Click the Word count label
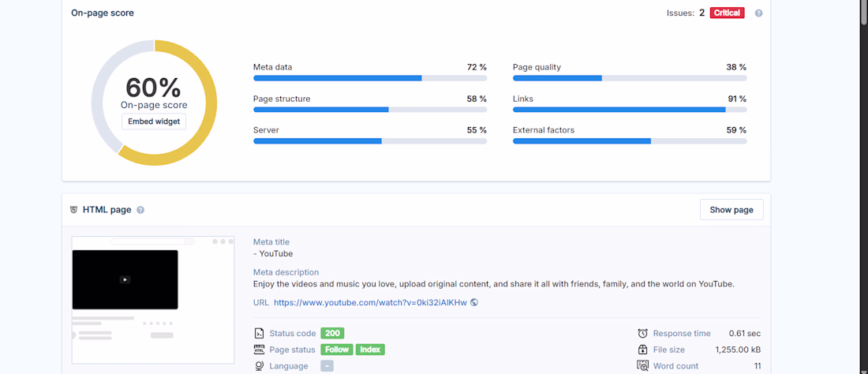This screenshot has height=374, width=868. (x=676, y=365)
